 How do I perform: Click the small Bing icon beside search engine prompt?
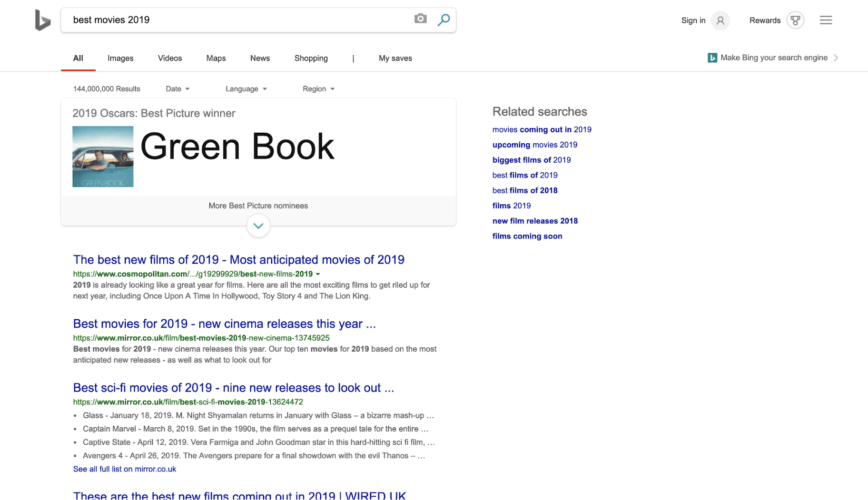coord(712,58)
